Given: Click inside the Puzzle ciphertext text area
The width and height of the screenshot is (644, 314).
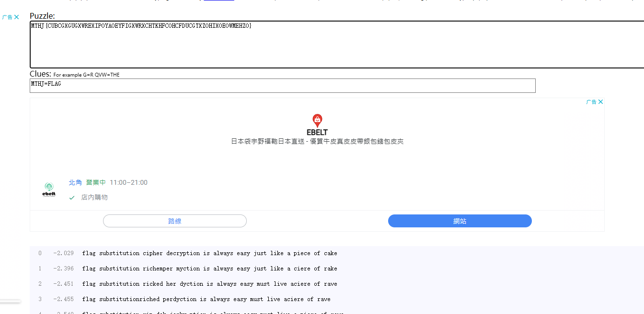Looking at the screenshot, I should pos(335,45).
